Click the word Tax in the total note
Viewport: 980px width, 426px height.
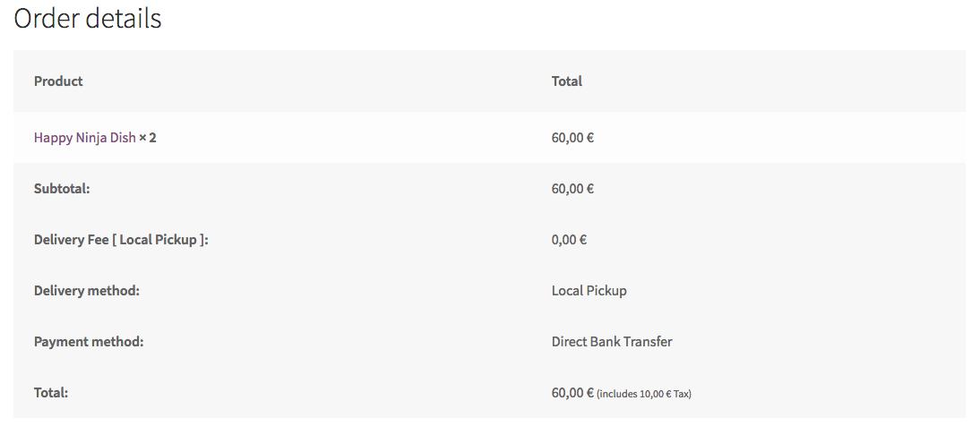coord(681,394)
